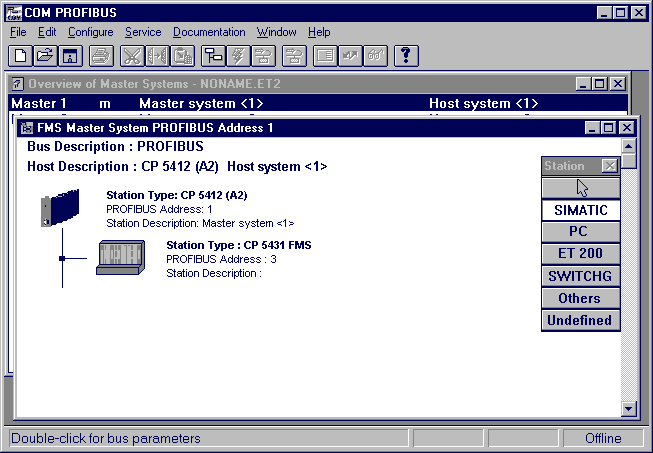
Task: Click the second arrow-and-device toolbar icon
Action: tap(294, 56)
